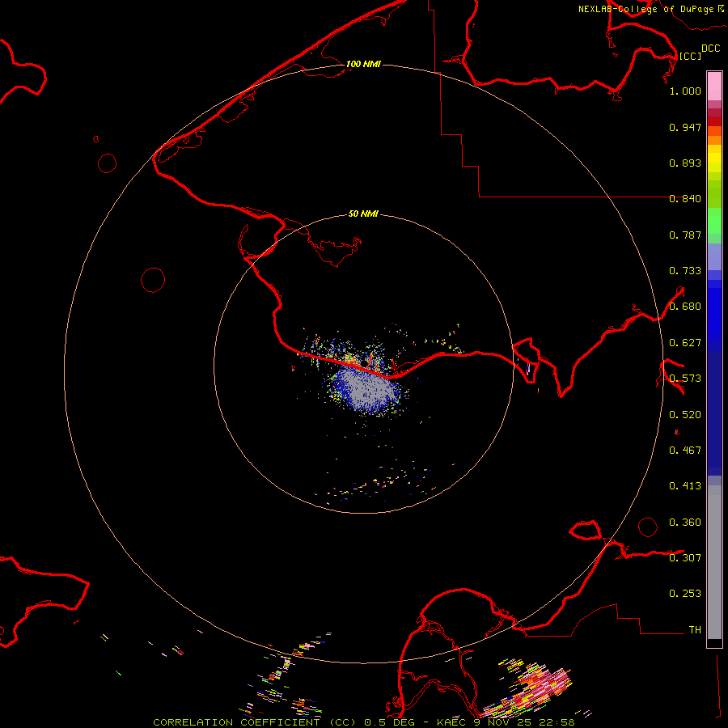Pick the orange swatch on color bar
728x728 pixels.
click(x=714, y=140)
